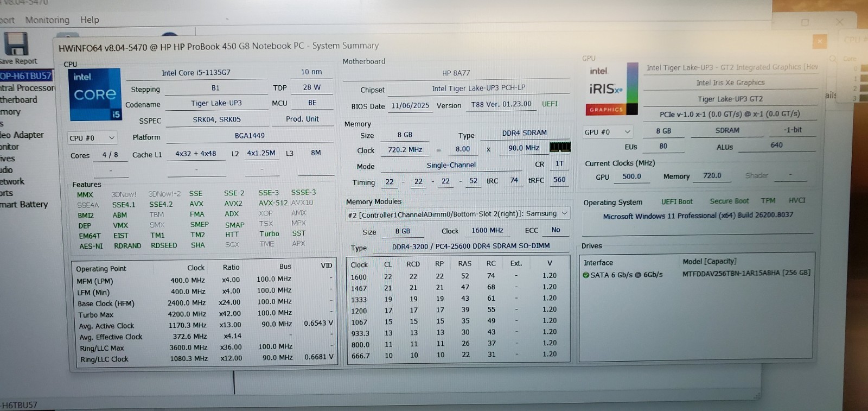This screenshot has width=868, height=411.
Task: Click the Single-Channel mode field
Action: click(x=451, y=165)
